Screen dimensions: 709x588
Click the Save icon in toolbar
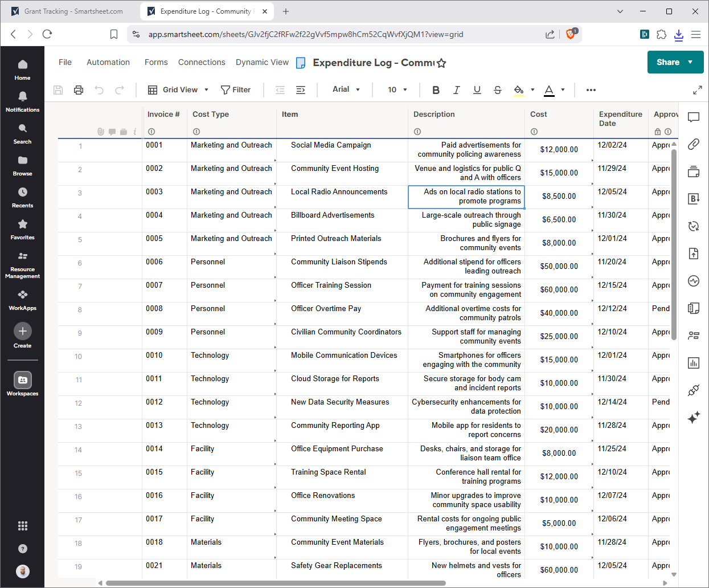(x=58, y=90)
